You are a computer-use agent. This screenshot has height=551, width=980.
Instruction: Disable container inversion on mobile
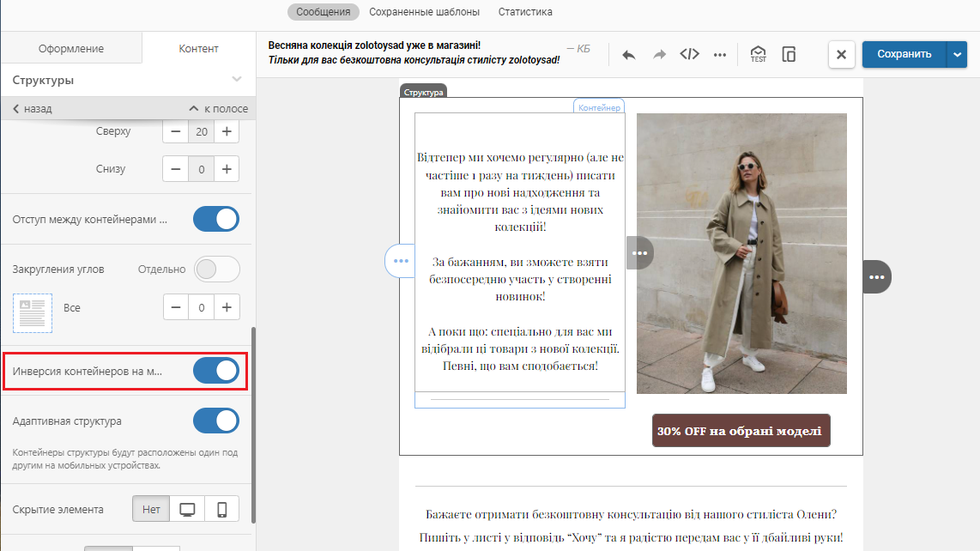[216, 371]
